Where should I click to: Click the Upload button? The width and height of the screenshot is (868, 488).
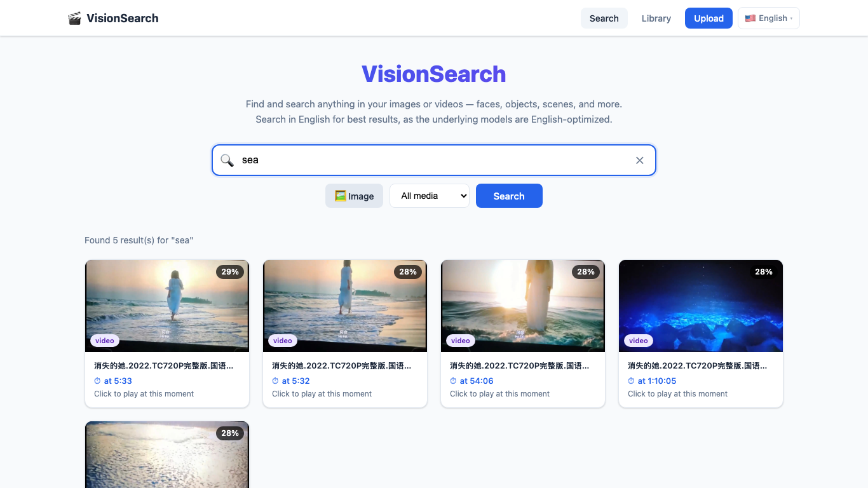708,18
